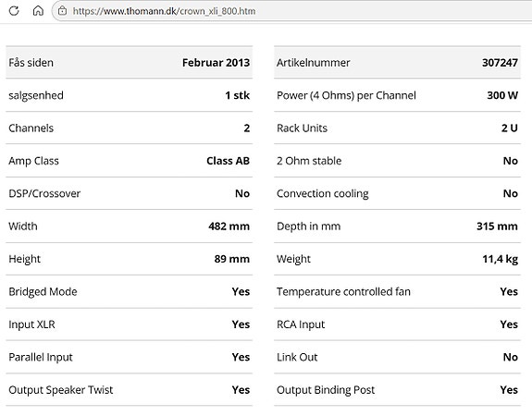Viewport: 532px width, 416px height.
Task: Select the Februar 2013 availability value
Action: click(x=216, y=63)
